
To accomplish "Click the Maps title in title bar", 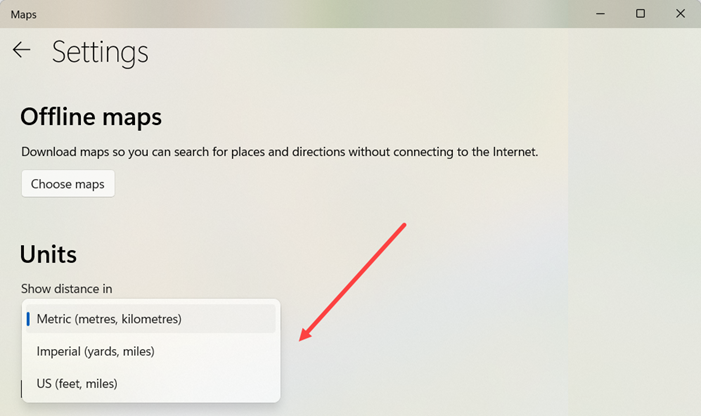I will click(x=23, y=14).
